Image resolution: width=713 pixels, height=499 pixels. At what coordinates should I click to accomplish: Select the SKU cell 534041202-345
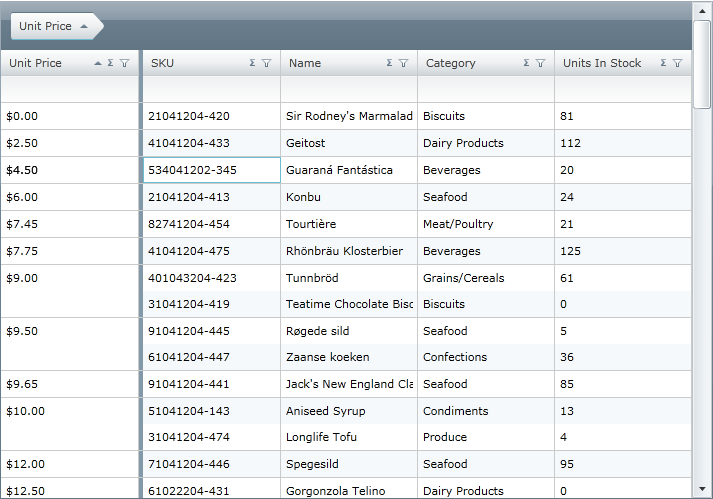211,170
